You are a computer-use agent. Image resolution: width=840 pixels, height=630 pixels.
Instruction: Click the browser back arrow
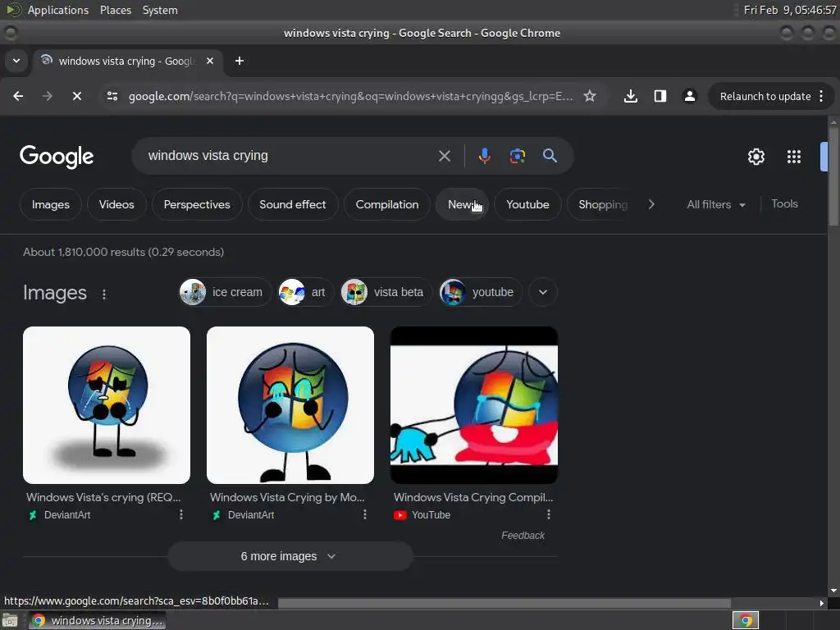click(x=18, y=96)
